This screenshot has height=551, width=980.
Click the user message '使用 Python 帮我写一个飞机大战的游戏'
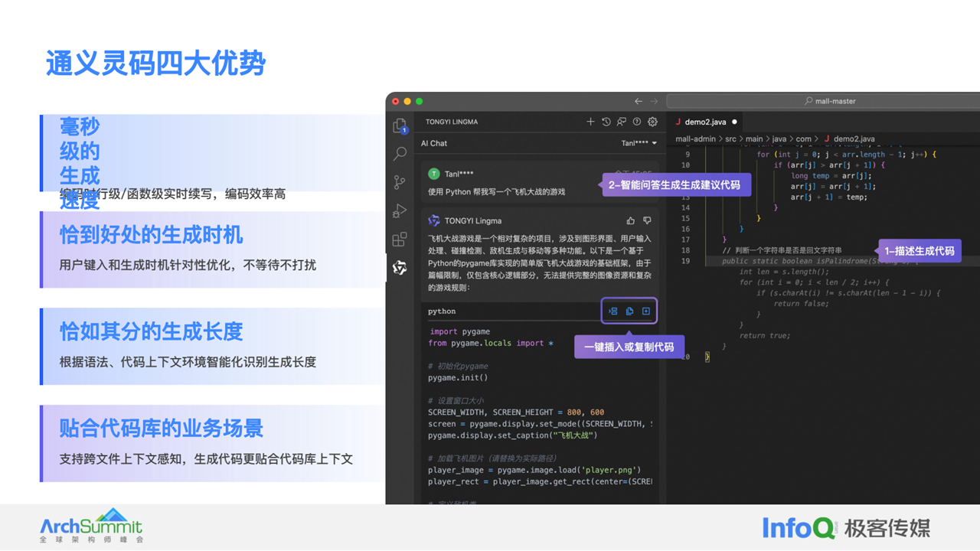(496, 191)
